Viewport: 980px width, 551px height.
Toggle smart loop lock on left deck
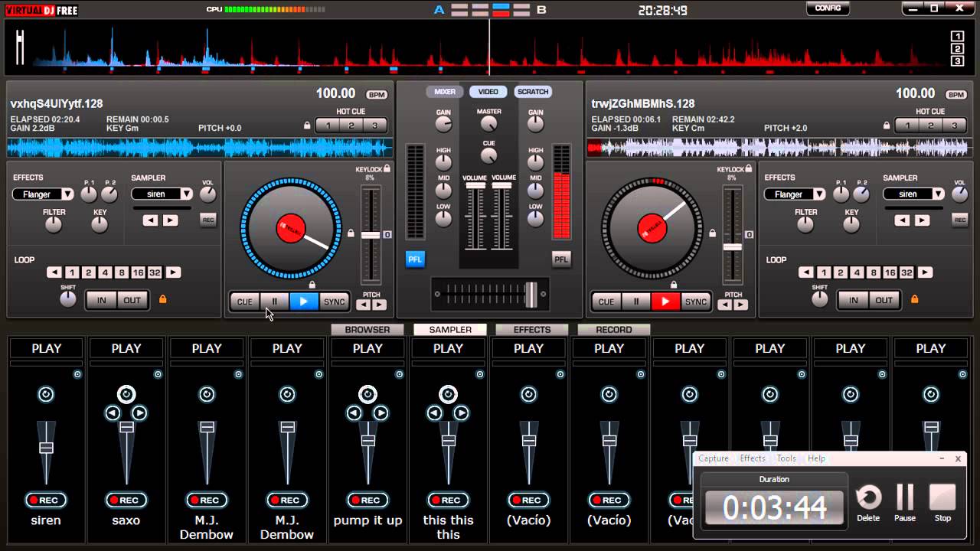tap(162, 299)
